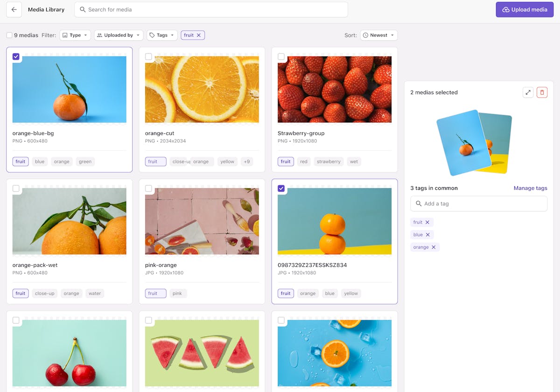Click the green tag on orange-blue-bg card

[x=85, y=161]
